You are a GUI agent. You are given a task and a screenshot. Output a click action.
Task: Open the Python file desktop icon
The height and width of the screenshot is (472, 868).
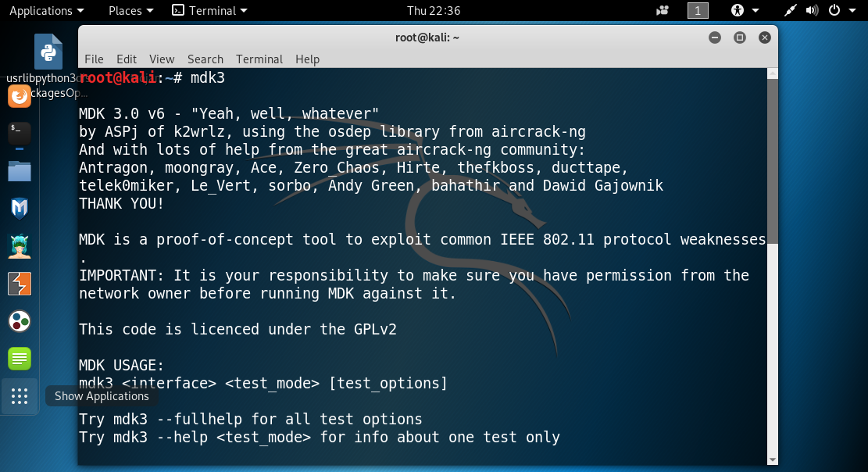pyautogui.click(x=48, y=52)
